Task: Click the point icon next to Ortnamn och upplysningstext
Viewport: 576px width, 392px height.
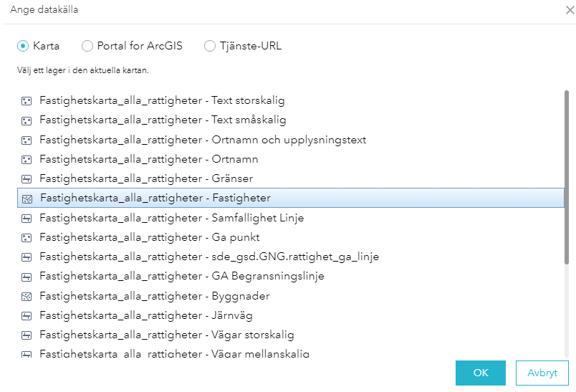Action: (27, 140)
